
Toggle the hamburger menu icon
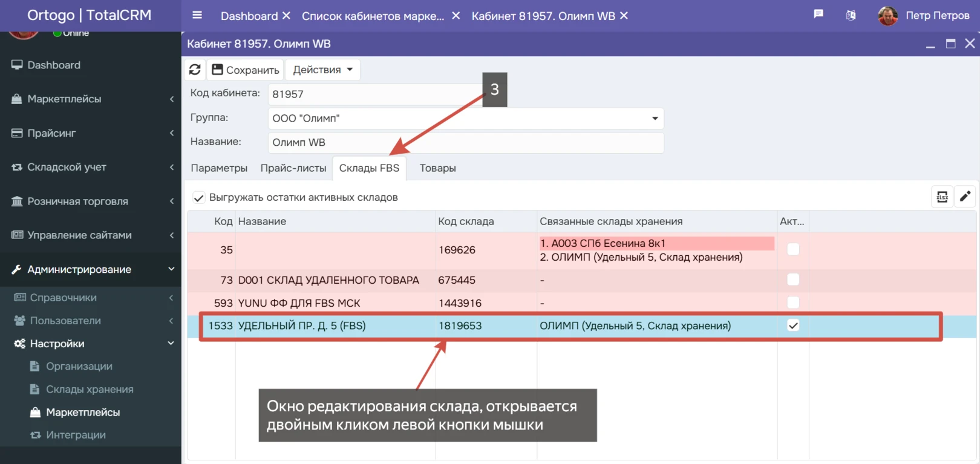(x=197, y=15)
